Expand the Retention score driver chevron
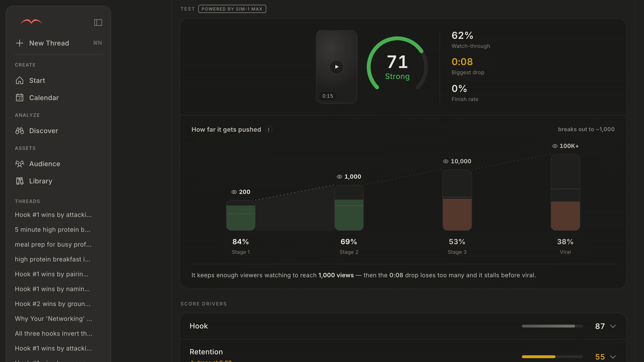This screenshot has height=362, width=644. (613, 357)
